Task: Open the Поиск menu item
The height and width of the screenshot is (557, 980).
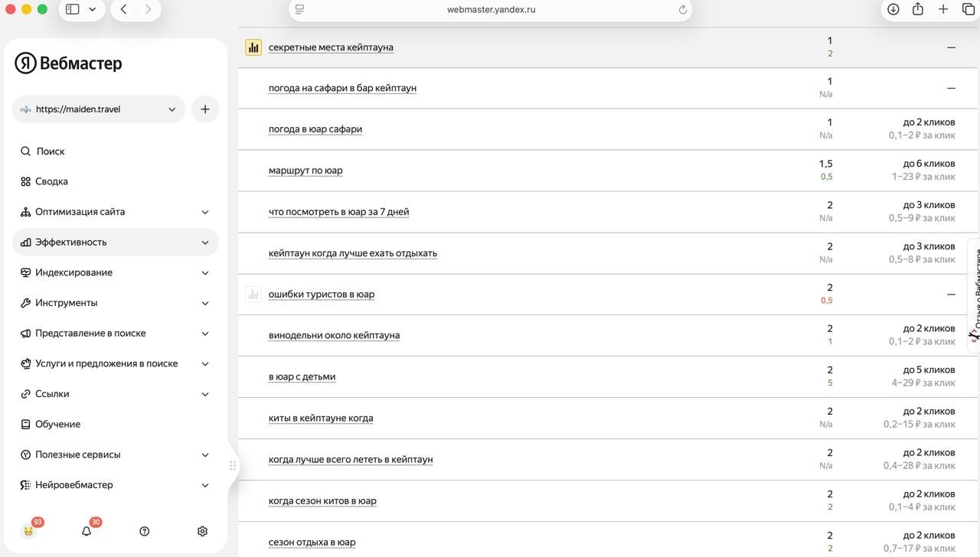Action: coord(115,151)
